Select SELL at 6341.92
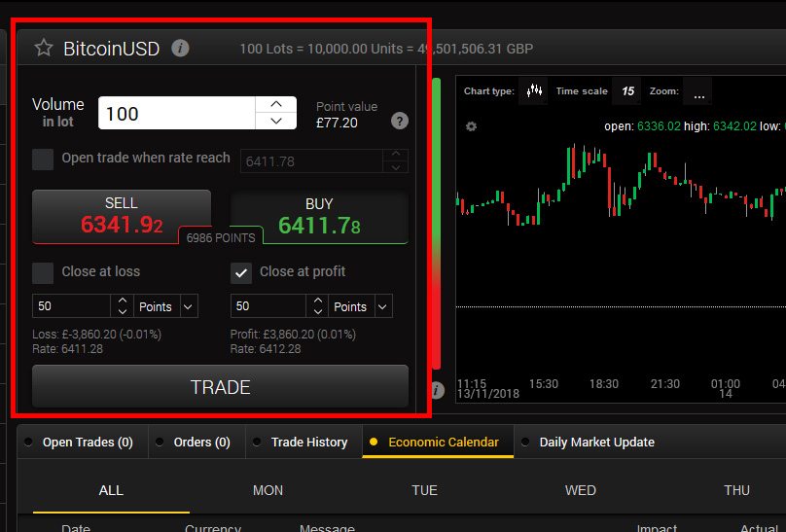 point(122,217)
